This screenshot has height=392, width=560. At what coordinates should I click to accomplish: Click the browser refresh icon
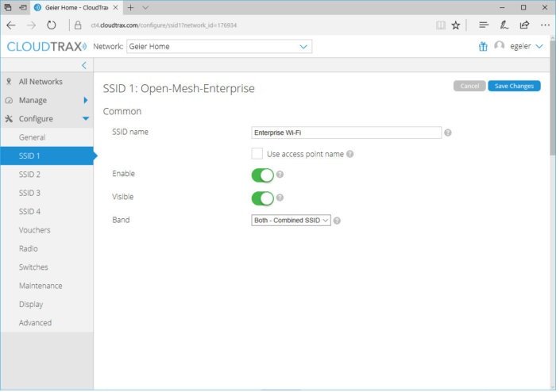52,25
